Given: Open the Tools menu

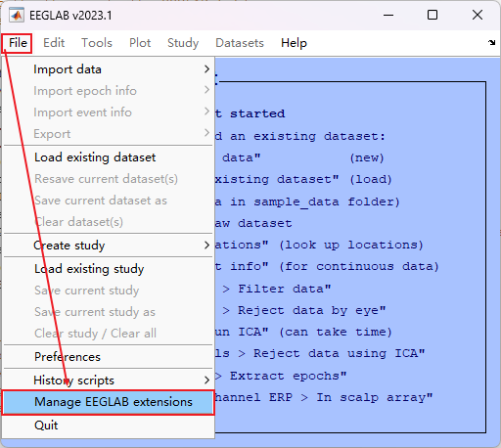Looking at the screenshot, I should tap(97, 43).
